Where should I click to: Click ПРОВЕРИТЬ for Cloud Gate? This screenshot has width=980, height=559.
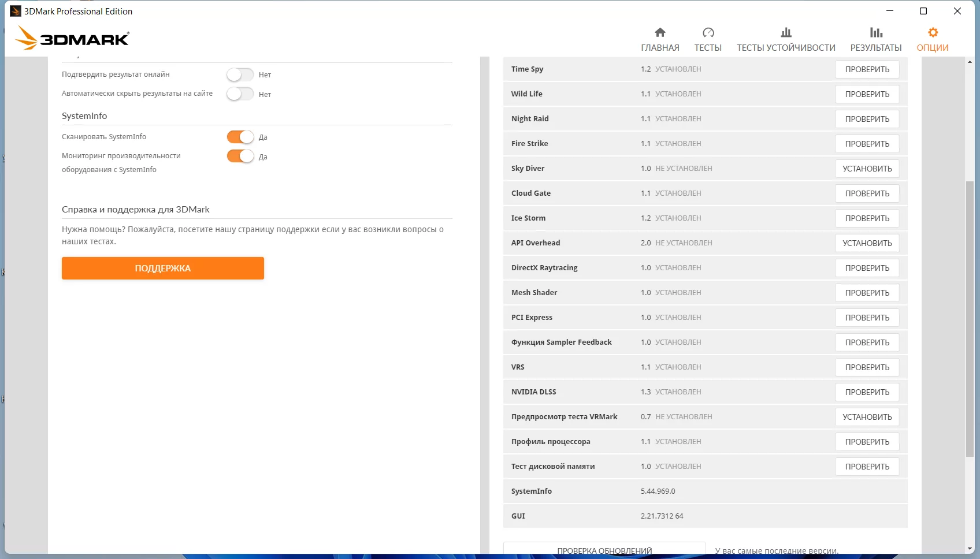tap(867, 193)
